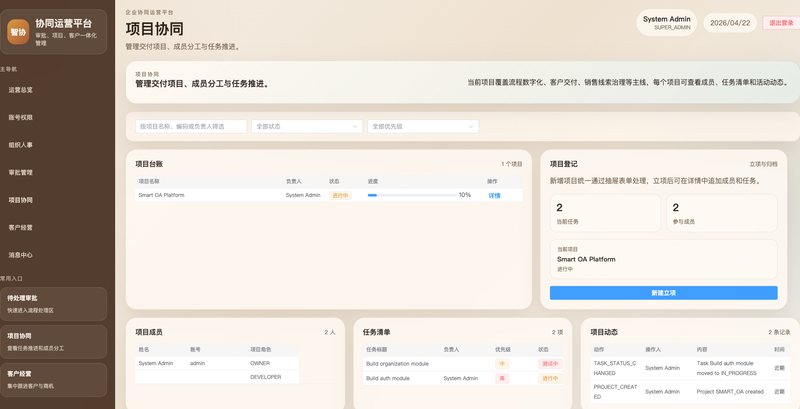Focus the project name search field

tap(191, 126)
